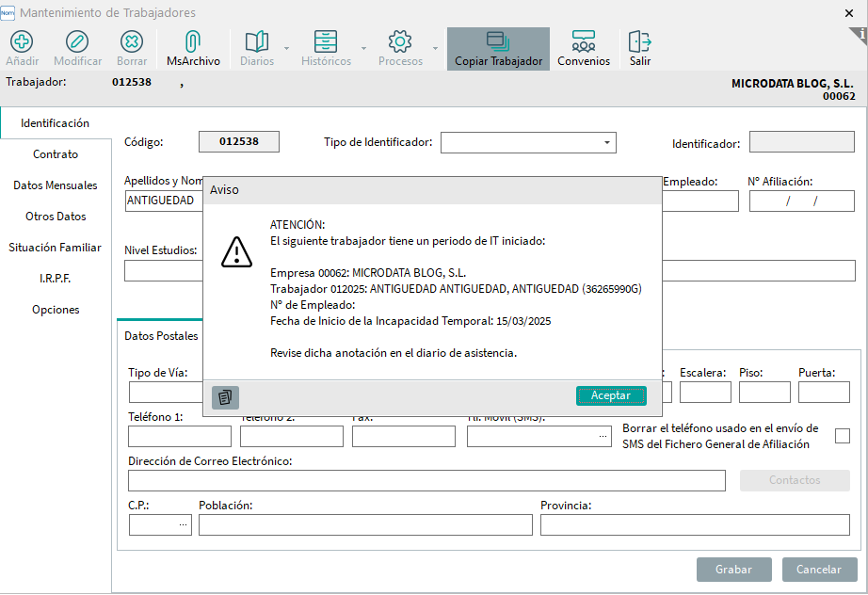Click the Añadir toolbar icon
Viewport: 868px width, 595px height.
click(22, 41)
